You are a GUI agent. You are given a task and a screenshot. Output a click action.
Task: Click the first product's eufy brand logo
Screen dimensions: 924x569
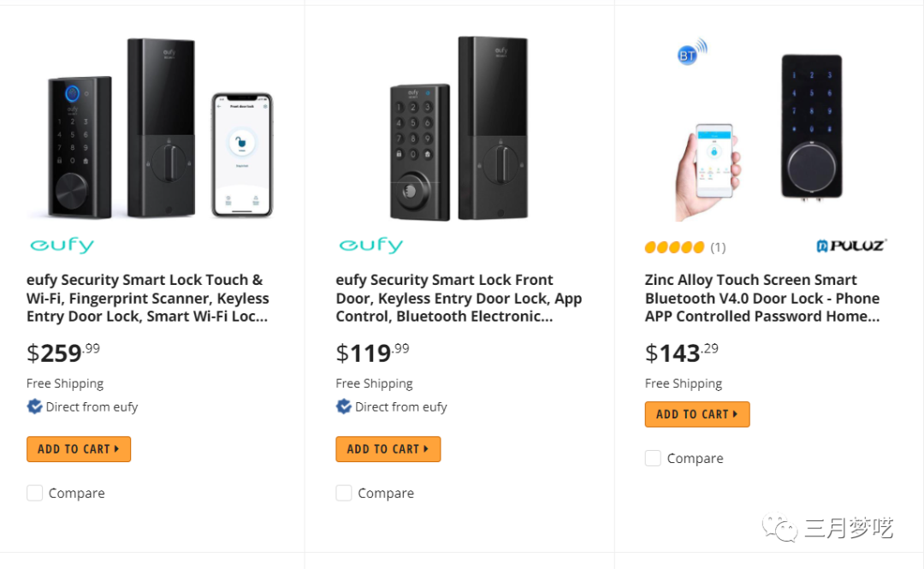coord(62,246)
